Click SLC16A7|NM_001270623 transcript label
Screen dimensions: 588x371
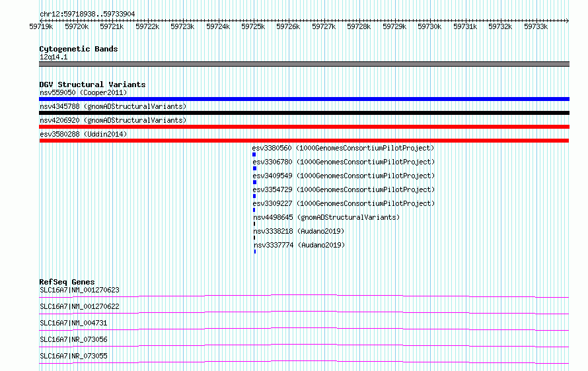(79, 290)
